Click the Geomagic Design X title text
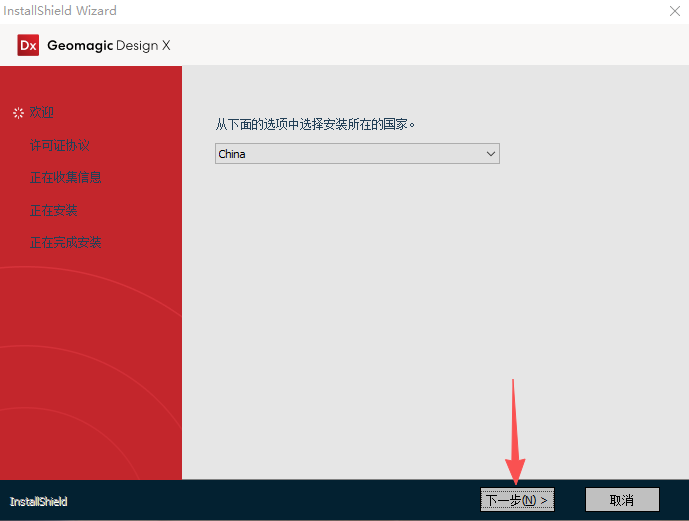The height and width of the screenshot is (521, 689). 109,46
